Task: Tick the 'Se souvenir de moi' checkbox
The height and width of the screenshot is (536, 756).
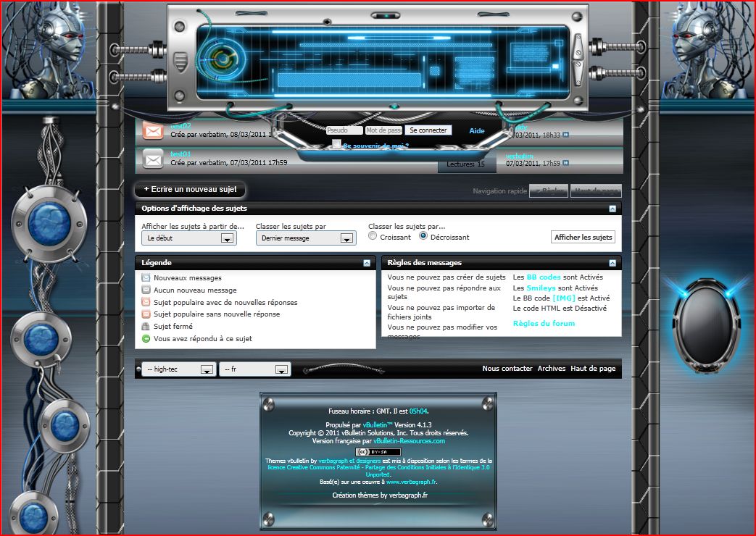Action: click(336, 143)
